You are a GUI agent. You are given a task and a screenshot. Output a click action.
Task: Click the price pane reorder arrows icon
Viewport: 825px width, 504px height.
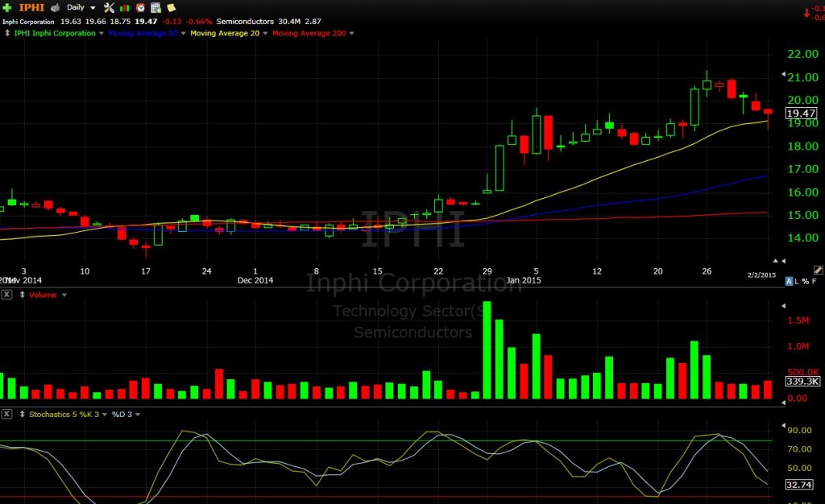click(6, 32)
